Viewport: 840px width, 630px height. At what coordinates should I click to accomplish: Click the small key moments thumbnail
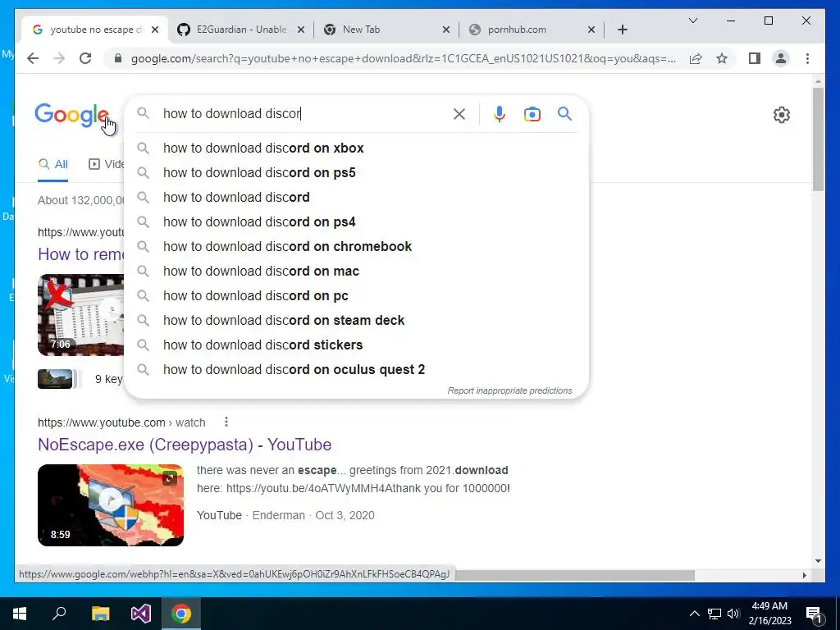[x=55, y=379]
